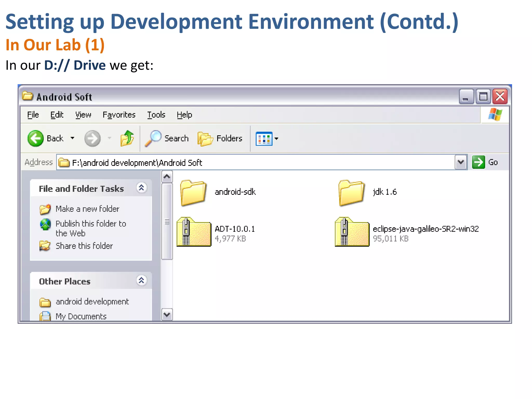
Task: Click the My Documents icon
Action: pos(45,316)
